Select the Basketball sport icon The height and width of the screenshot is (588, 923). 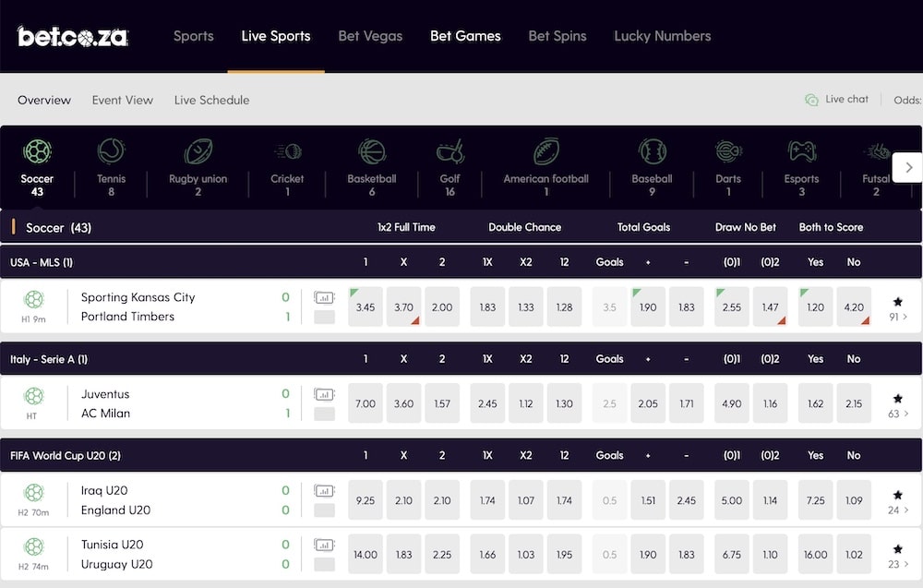pos(372,150)
